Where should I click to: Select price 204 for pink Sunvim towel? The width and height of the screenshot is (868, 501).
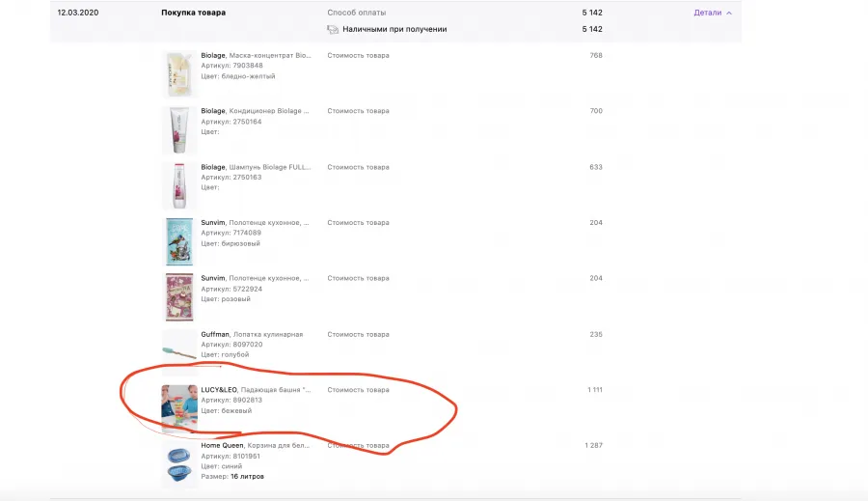point(596,278)
